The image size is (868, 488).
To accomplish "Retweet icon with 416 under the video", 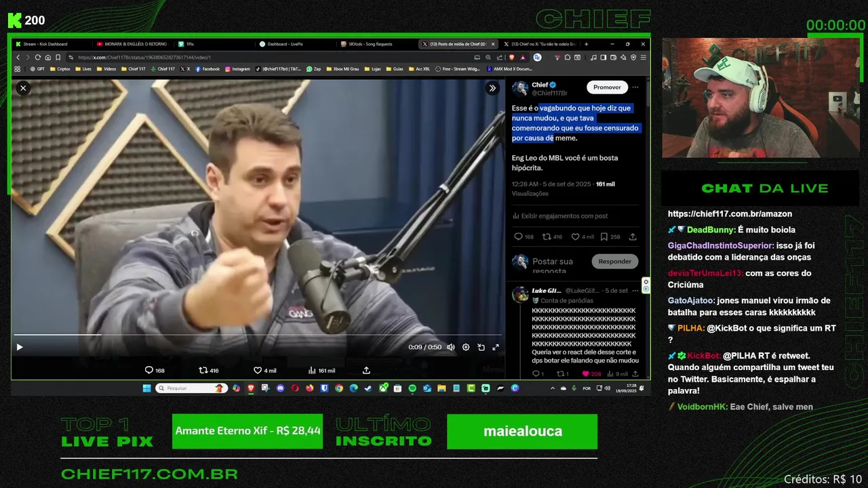I will [208, 370].
